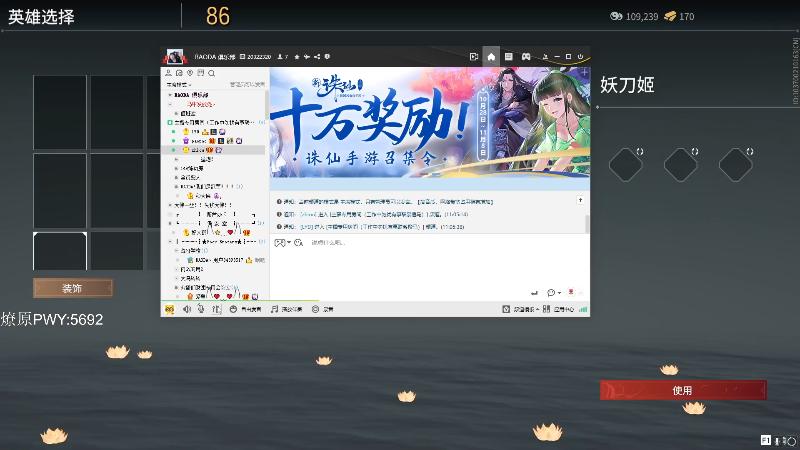Click the chat notice area scrollbar

click(x=587, y=223)
